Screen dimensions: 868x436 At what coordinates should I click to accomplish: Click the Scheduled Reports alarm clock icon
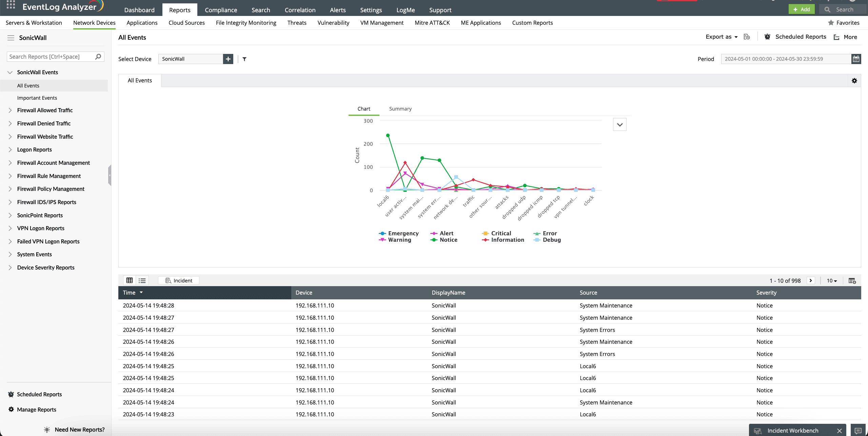point(767,37)
